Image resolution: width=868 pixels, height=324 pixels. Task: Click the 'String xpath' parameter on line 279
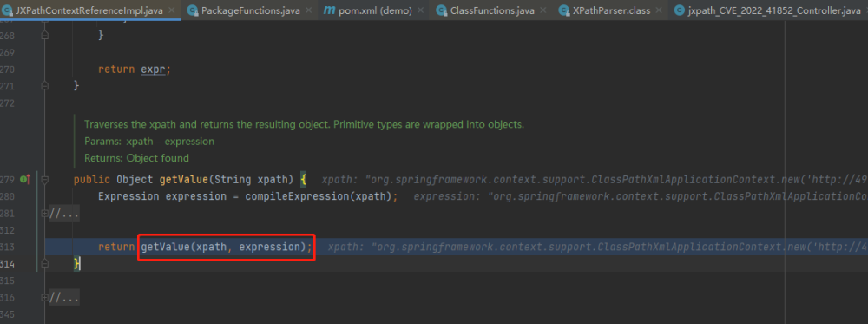(251, 180)
